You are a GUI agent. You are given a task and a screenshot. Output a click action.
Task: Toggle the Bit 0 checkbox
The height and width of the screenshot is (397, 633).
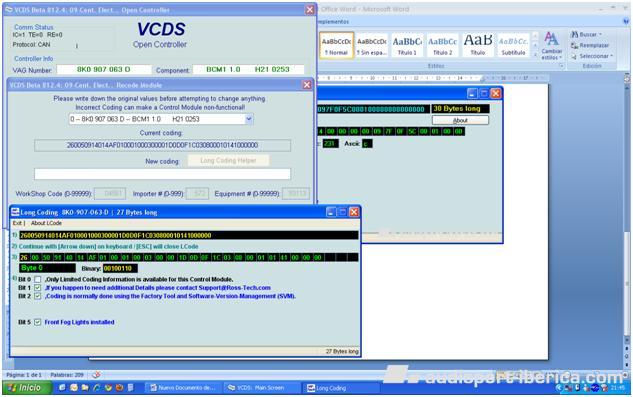coord(38,279)
